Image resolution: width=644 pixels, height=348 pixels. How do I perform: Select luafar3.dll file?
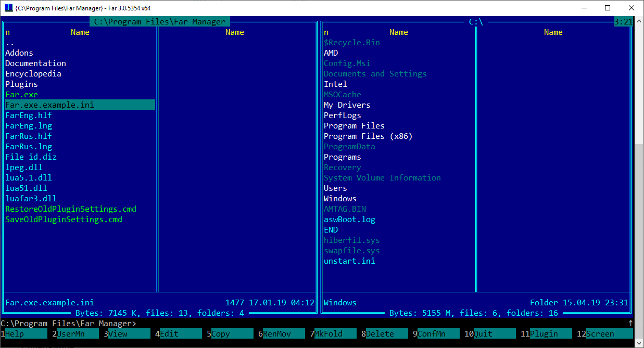pyautogui.click(x=31, y=199)
